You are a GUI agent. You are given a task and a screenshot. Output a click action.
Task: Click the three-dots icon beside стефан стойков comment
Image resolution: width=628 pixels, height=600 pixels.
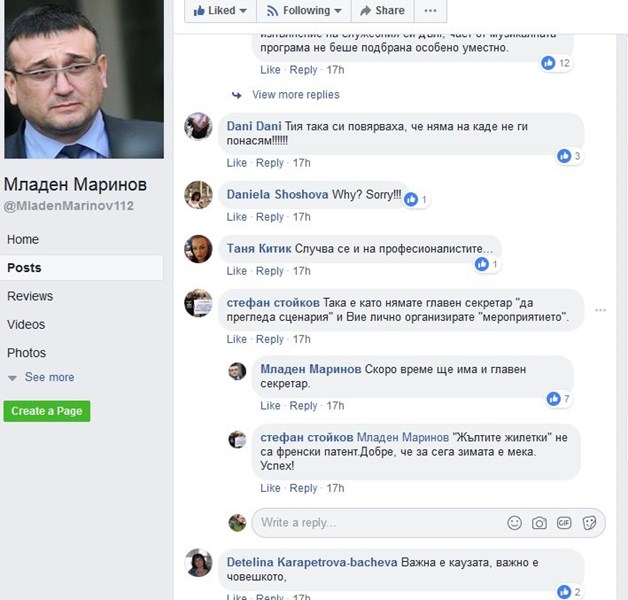pyautogui.click(x=600, y=310)
